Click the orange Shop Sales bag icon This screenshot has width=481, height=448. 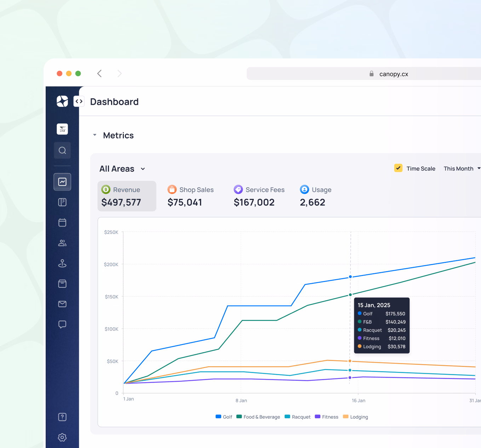tap(172, 190)
